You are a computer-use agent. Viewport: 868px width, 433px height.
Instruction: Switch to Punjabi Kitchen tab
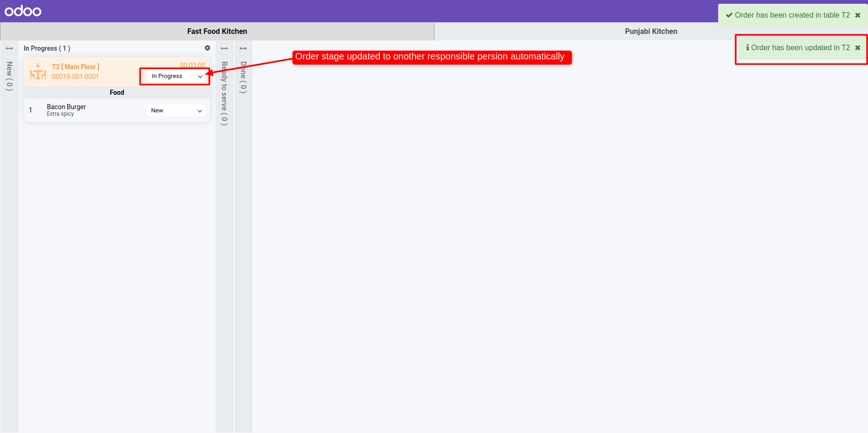click(651, 31)
